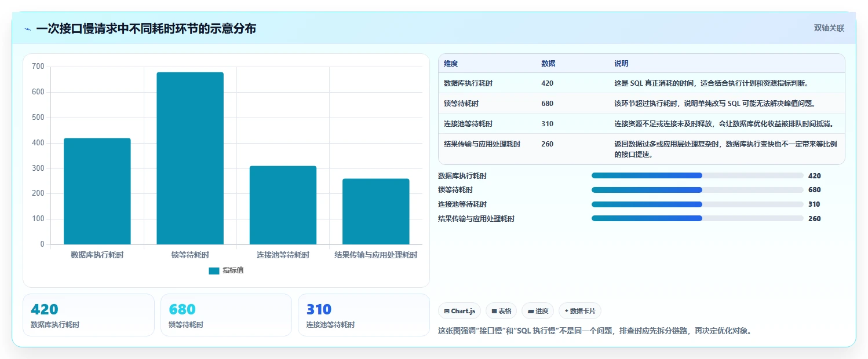Viewport: 868px width, 359px height.
Task: Click the value 260 in table
Action: [547, 144]
